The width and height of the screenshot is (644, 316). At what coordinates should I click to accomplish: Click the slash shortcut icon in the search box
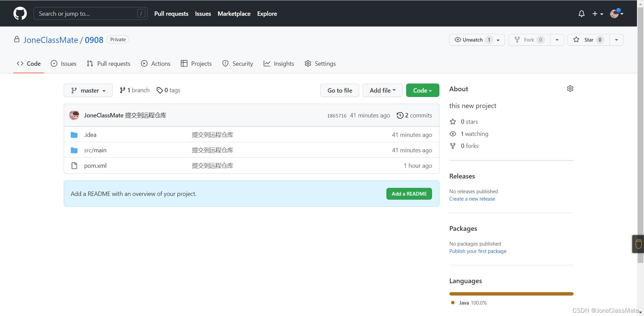click(x=141, y=13)
